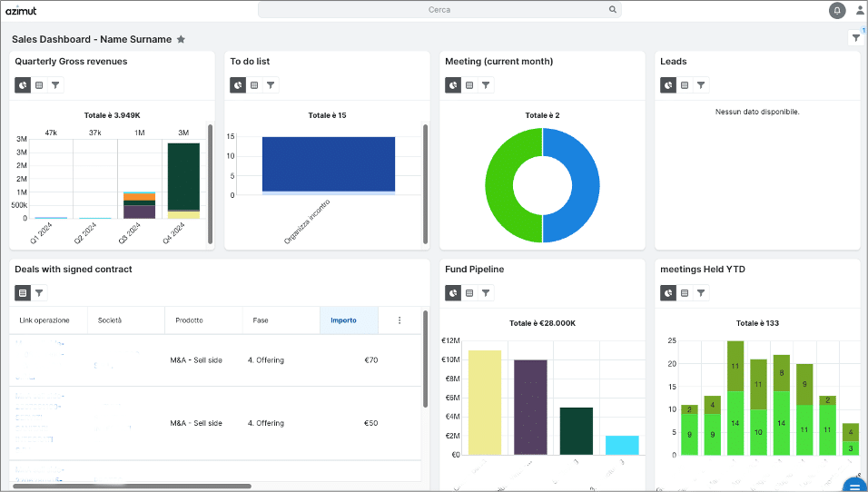Screen dimensions: 868x492
Task: Click the blue half of the meeting donut
Action: [586, 185]
